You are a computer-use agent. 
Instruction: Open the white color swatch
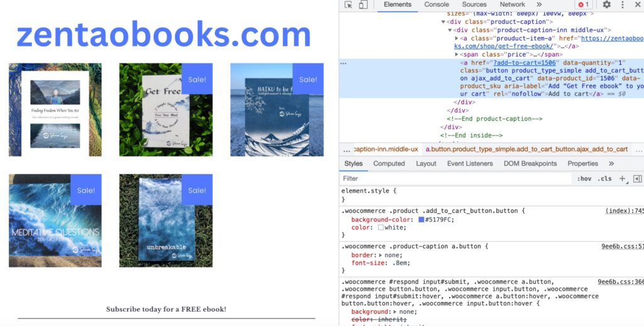pos(380,227)
